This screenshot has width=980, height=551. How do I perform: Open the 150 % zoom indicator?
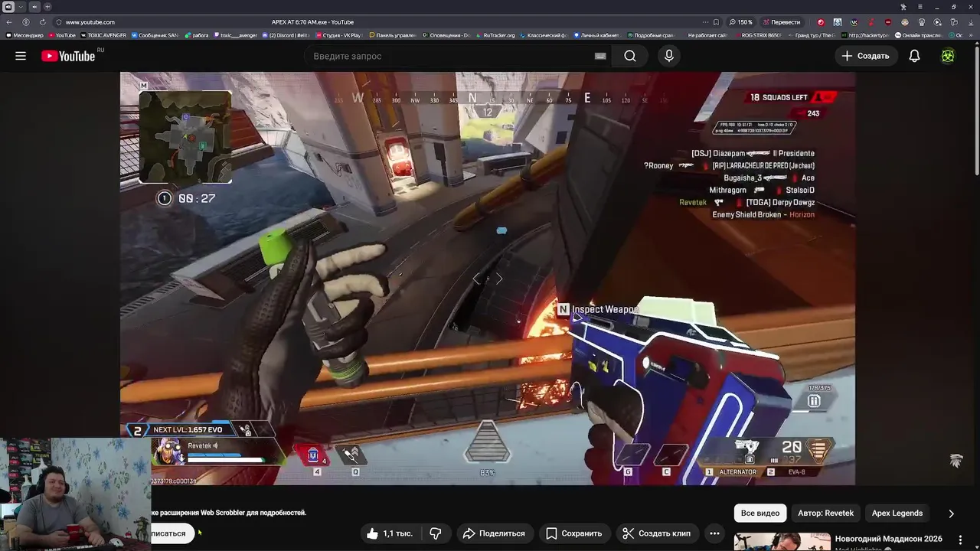[740, 22]
